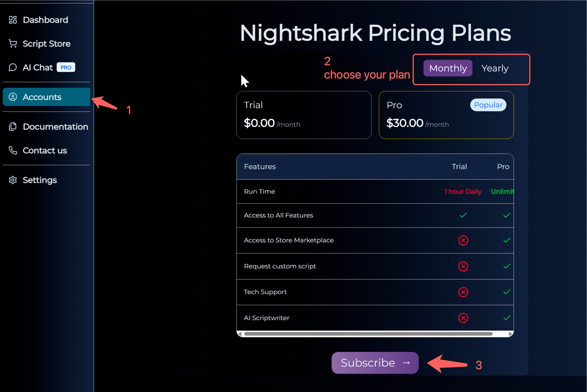
Task: Select the Trial plan card
Action: tap(304, 115)
